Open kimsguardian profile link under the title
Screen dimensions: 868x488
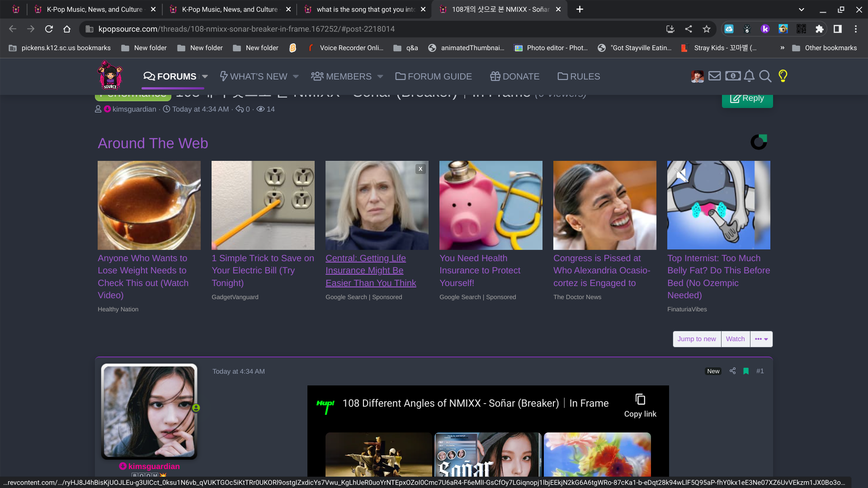pyautogui.click(x=134, y=109)
